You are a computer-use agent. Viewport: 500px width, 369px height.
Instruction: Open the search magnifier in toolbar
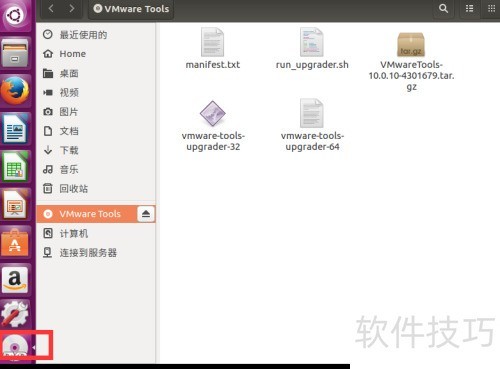(443, 8)
